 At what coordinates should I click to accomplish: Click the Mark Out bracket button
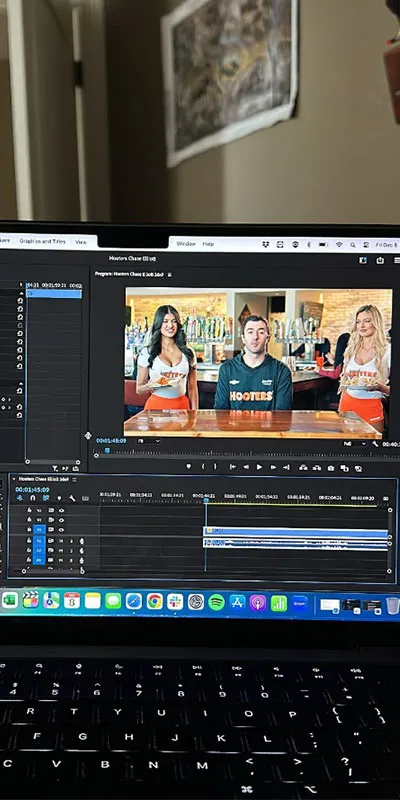coord(215,466)
